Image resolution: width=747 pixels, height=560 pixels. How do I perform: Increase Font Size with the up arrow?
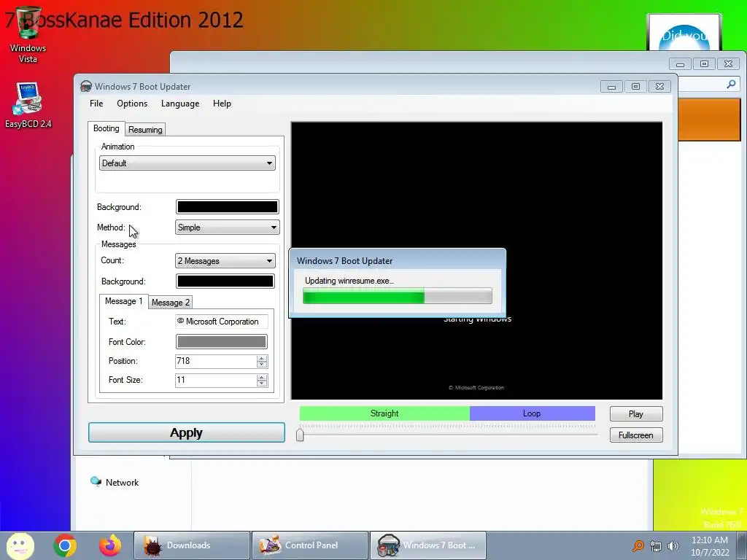(262, 377)
